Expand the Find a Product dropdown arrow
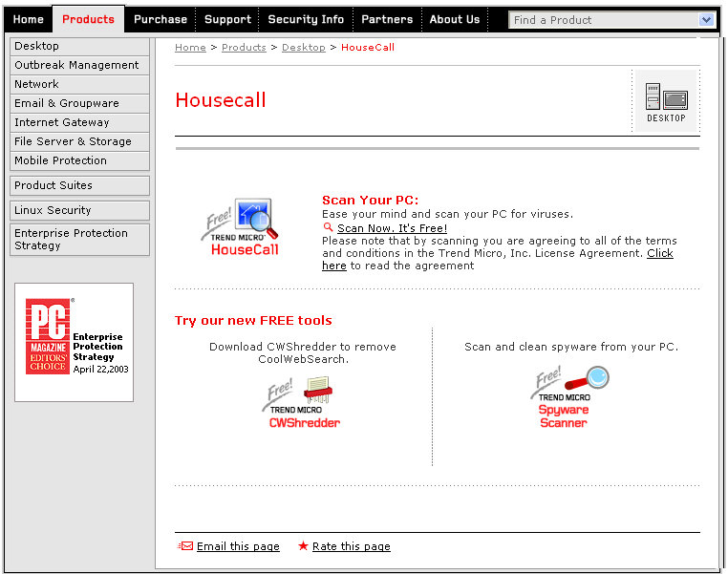Image resolution: width=728 pixels, height=574 pixels. tap(706, 20)
